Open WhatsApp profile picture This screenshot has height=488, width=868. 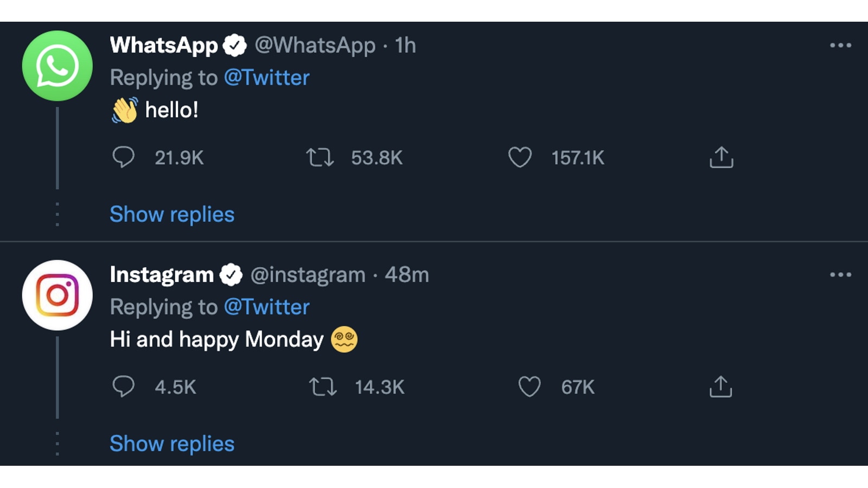[58, 66]
